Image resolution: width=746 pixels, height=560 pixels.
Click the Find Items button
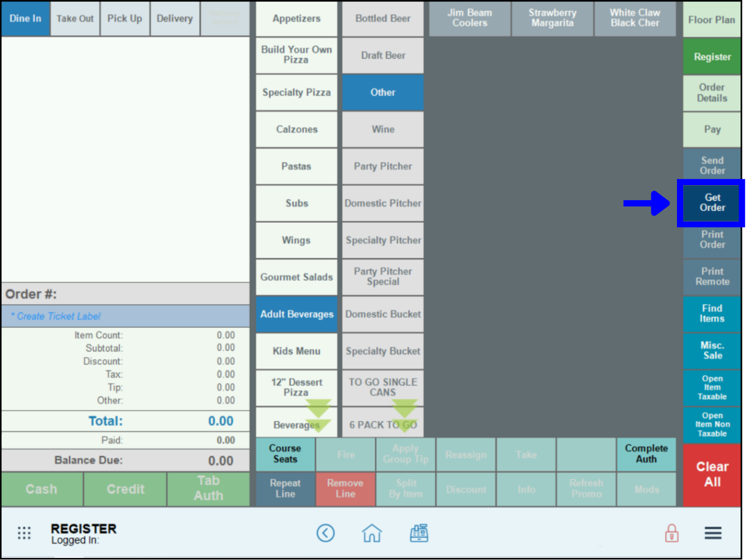pyautogui.click(x=711, y=314)
